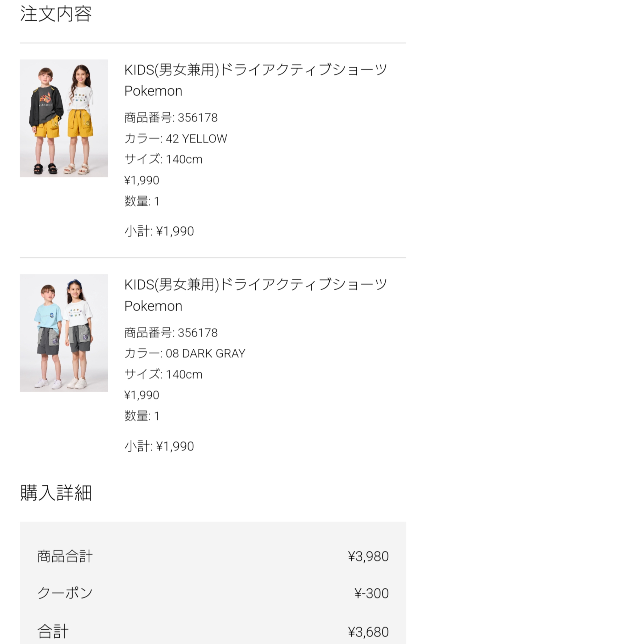Click the 140cm size of the yellow shorts

coord(184,159)
